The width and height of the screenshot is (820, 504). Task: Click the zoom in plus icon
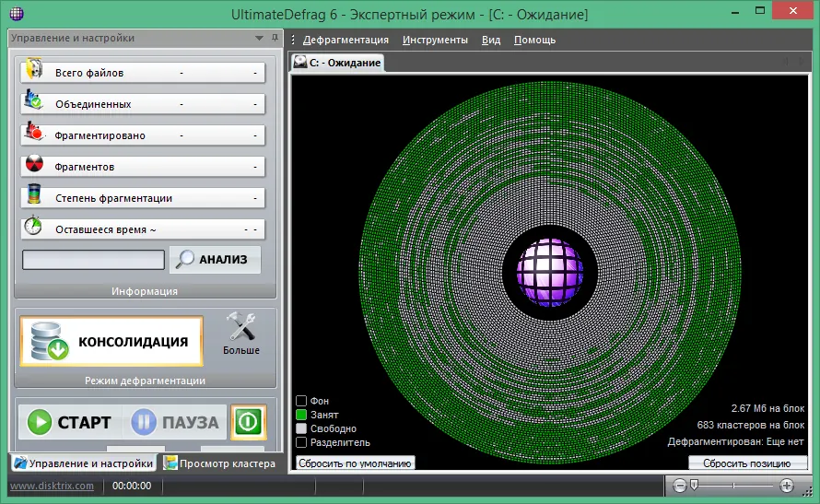click(x=787, y=486)
